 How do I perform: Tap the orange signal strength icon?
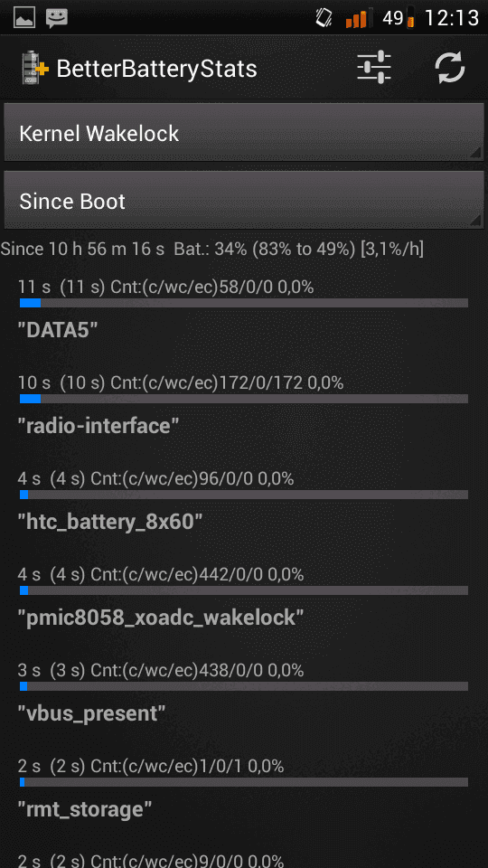pyautogui.click(x=356, y=19)
